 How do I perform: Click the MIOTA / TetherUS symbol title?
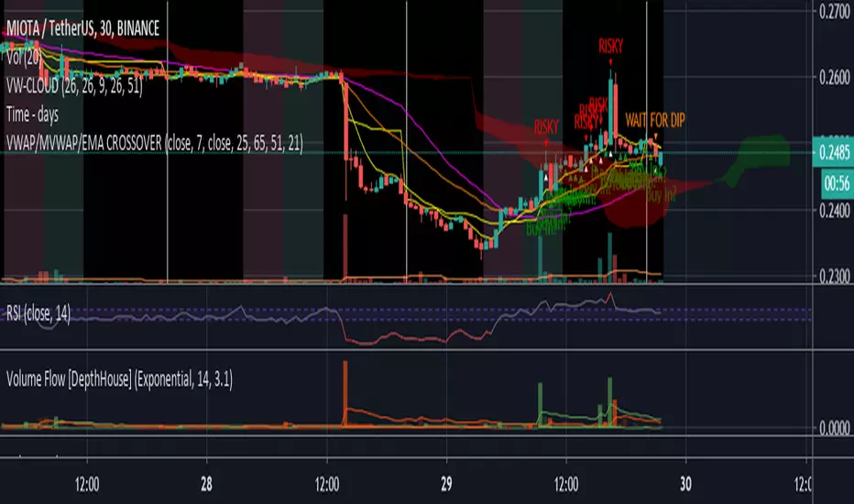click(x=82, y=28)
